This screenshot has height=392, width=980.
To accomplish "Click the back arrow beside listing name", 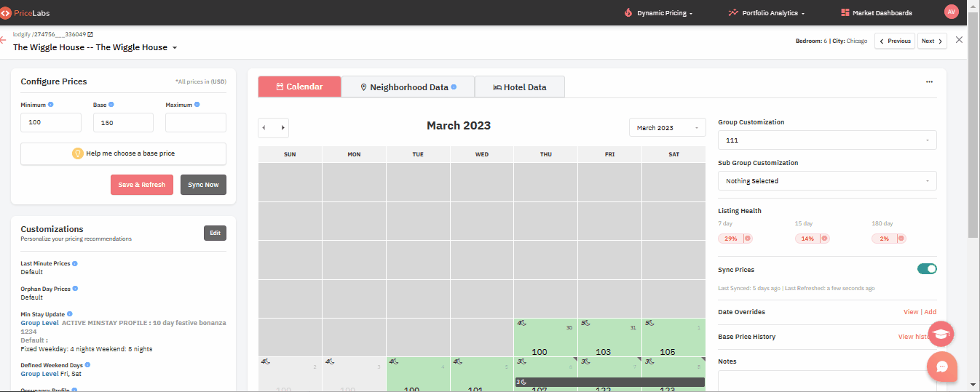I will pos(3,40).
